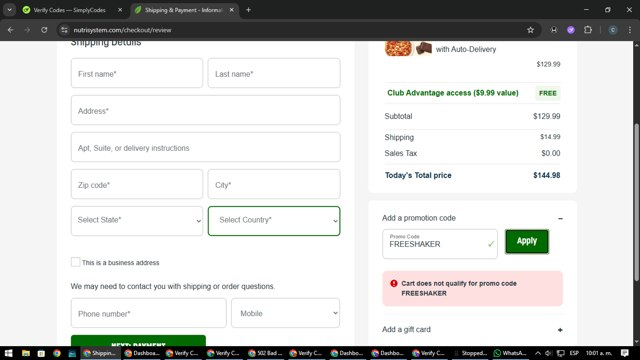Open the Chrome profile avatar

613,30
